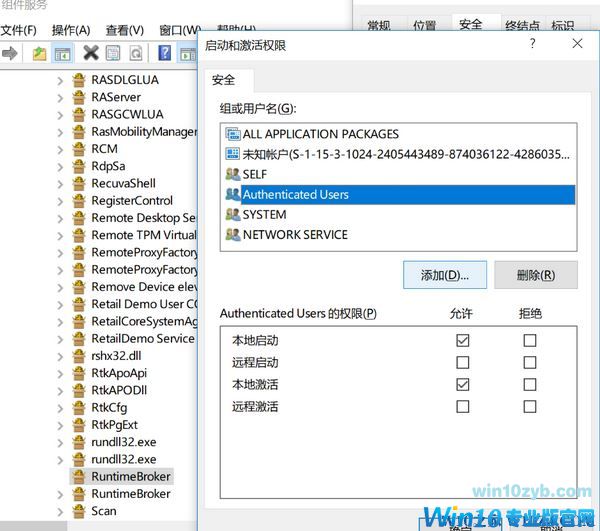Click the RegisterControl component icon
Viewport: 600px width, 531px height.
[79, 200]
